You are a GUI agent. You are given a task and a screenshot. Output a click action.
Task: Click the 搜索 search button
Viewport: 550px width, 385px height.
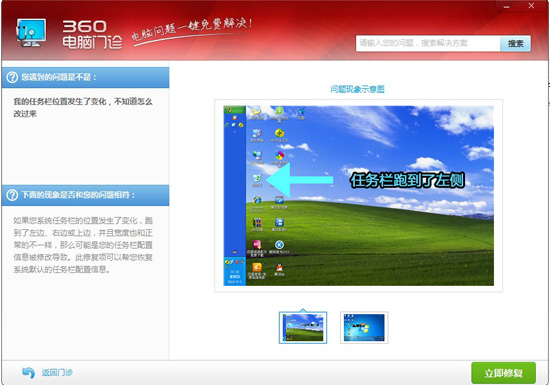pyautogui.click(x=515, y=43)
